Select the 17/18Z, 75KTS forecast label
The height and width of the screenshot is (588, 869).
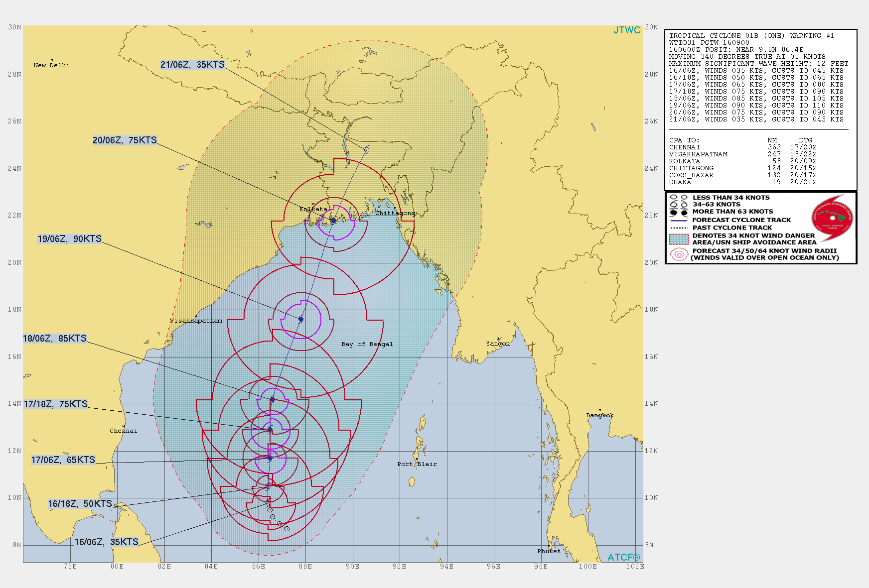pyautogui.click(x=56, y=404)
